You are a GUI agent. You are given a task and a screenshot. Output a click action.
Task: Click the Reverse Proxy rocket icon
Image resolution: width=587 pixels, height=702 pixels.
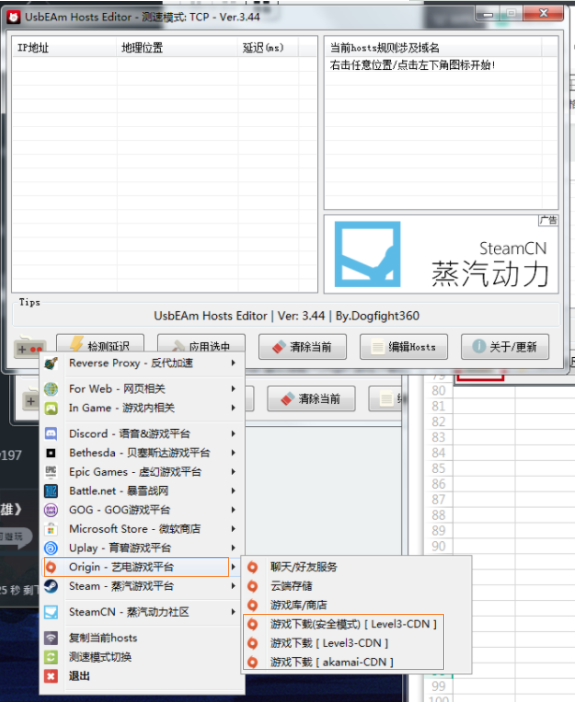click(51, 363)
